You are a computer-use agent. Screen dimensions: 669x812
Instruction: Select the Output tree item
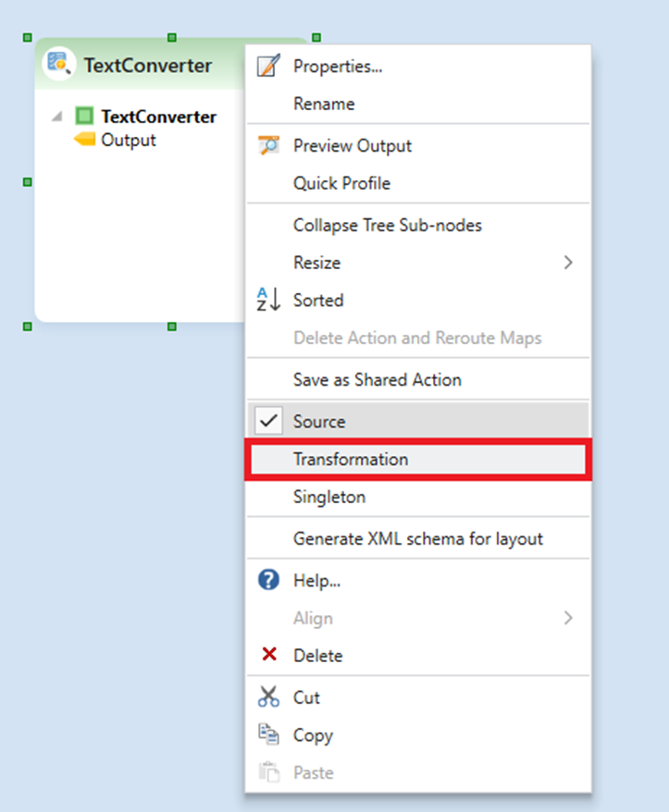pyautogui.click(x=128, y=141)
